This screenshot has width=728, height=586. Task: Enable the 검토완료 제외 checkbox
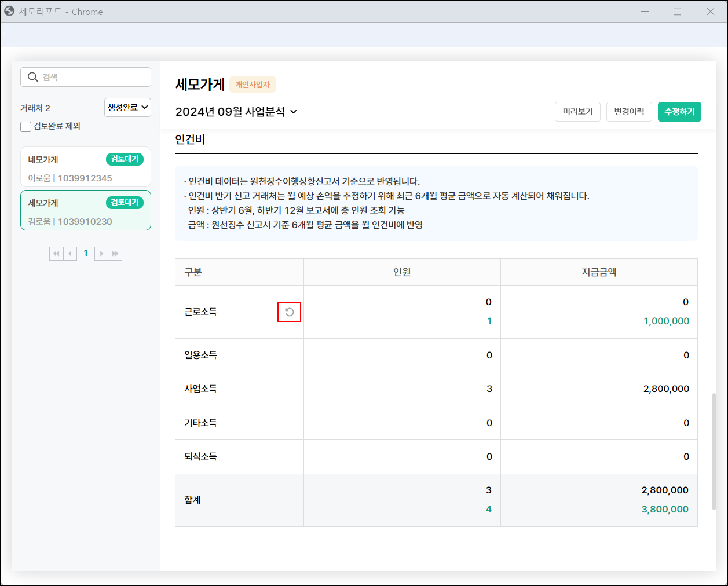[x=26, y=126]
